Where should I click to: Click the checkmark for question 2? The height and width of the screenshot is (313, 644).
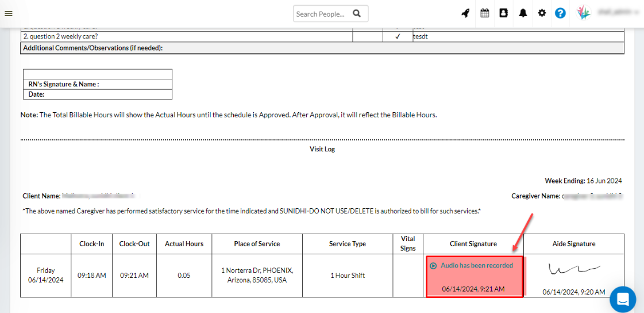398,36
